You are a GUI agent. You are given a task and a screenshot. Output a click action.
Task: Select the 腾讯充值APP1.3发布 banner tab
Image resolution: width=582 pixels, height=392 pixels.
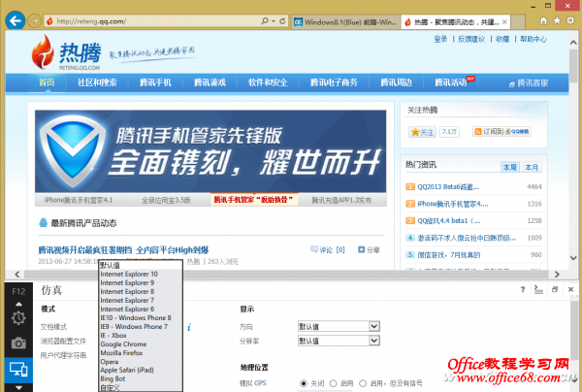pos(341,200)
